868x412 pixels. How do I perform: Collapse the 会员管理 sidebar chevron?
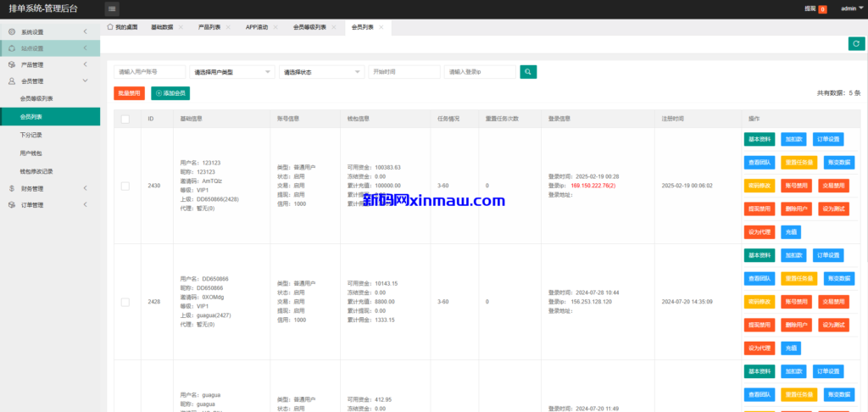[x=86, y=81]
